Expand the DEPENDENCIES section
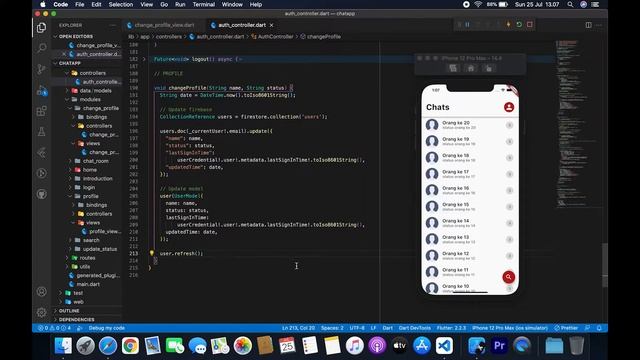Viewport: 640px width, 360px height. pos(76,319)
